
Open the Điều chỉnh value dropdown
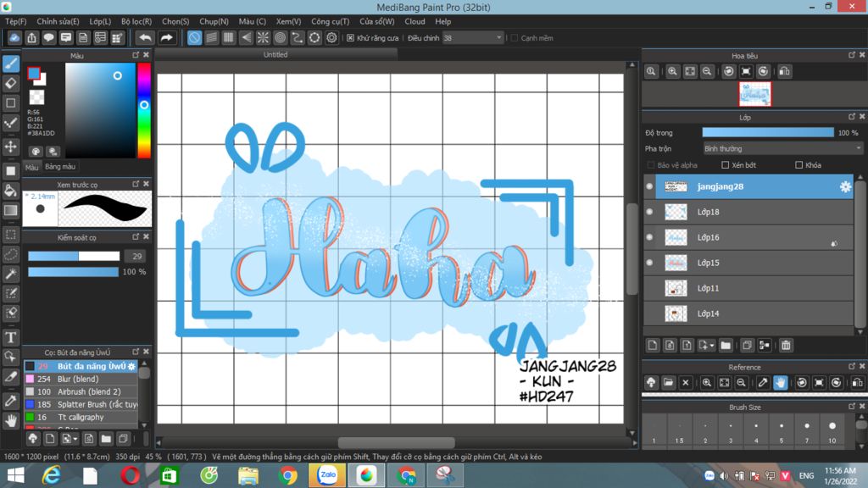click(473, 37)
